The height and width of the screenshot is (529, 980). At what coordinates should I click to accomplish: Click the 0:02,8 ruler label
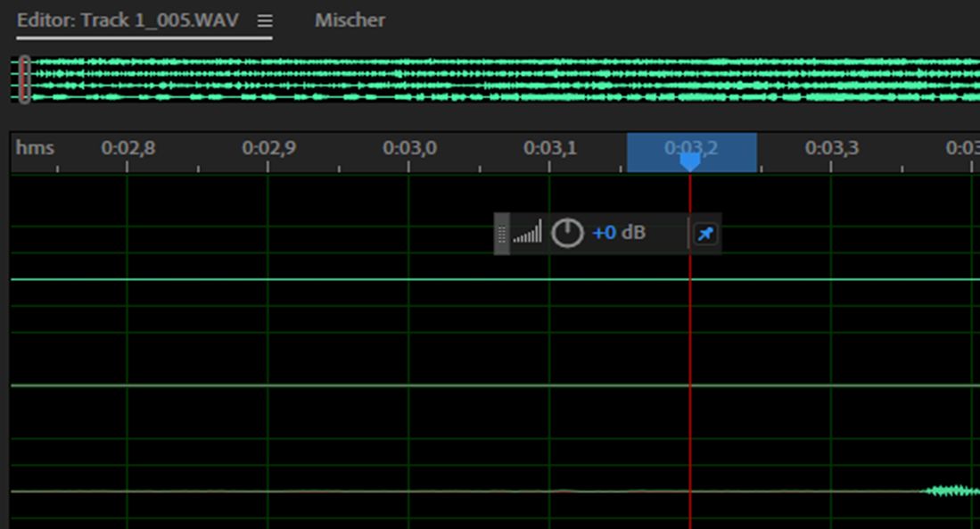tap(128, 148)
